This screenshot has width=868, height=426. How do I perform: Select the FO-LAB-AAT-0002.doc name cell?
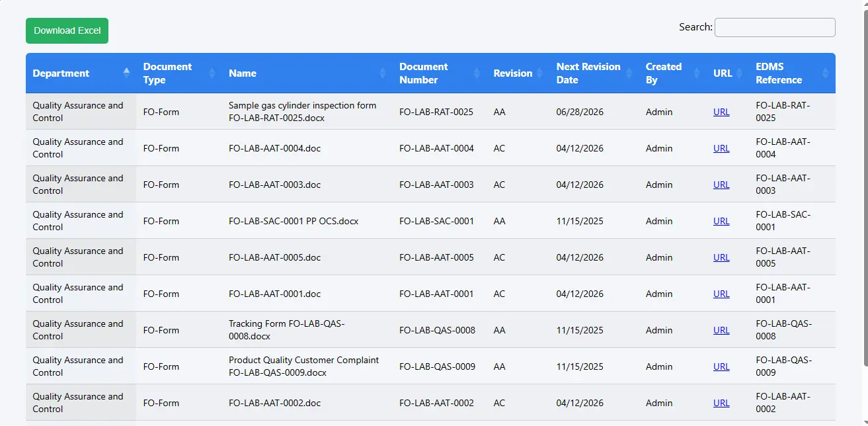click(274, 403)
